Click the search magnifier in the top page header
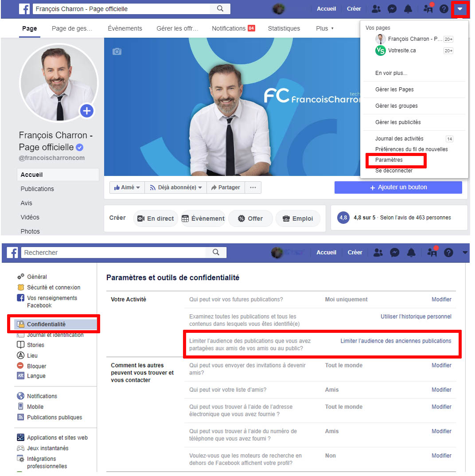This screenshot has width=475, height=476. tap(220, 9)
